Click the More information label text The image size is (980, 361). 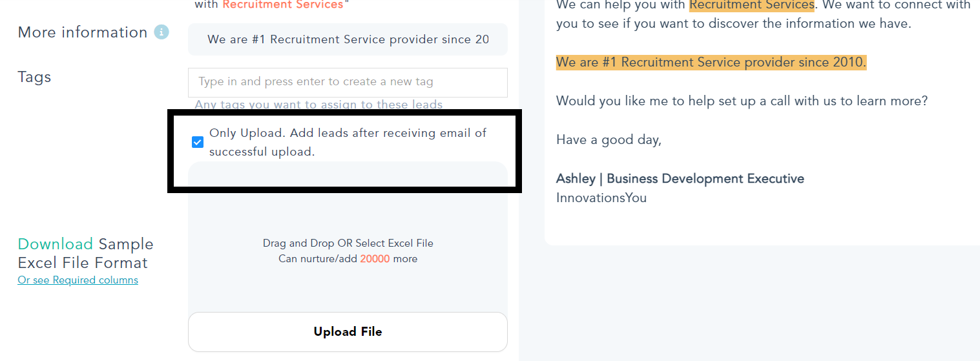coord(83,32)
